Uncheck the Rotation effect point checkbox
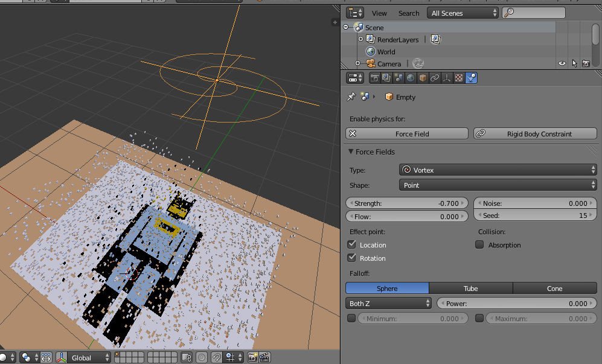The height and width of the screenshot is (364, 602). pyautogui.click(x=351, y=258)
